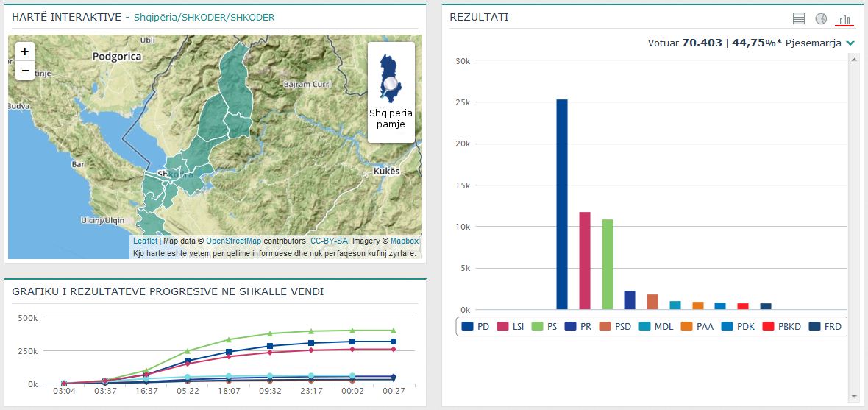Switch results to table view

pos(799,18)
